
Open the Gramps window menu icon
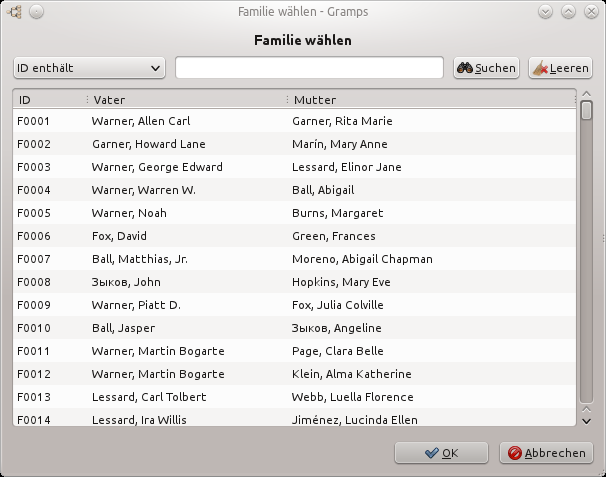14,12
